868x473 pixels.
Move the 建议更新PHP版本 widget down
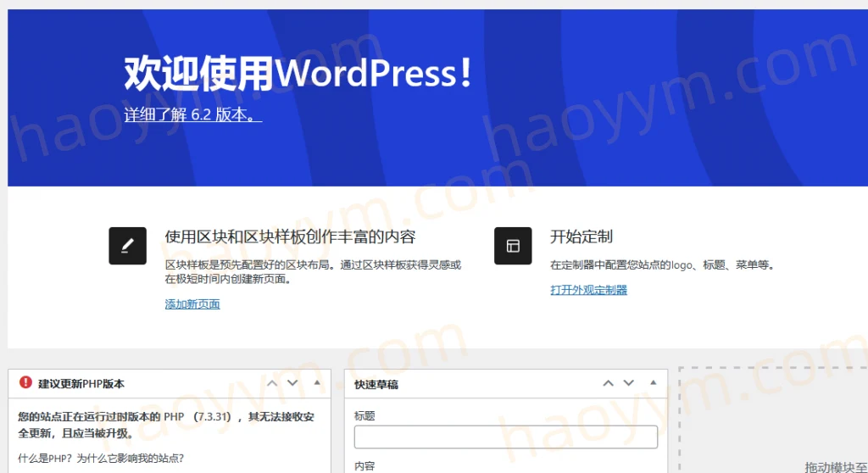[x=292, y=383]
